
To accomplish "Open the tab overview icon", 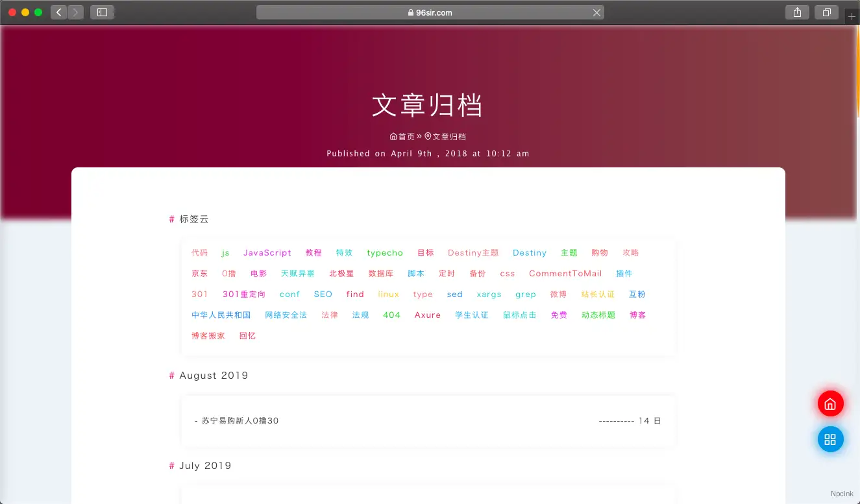I will tap(826, 12).
